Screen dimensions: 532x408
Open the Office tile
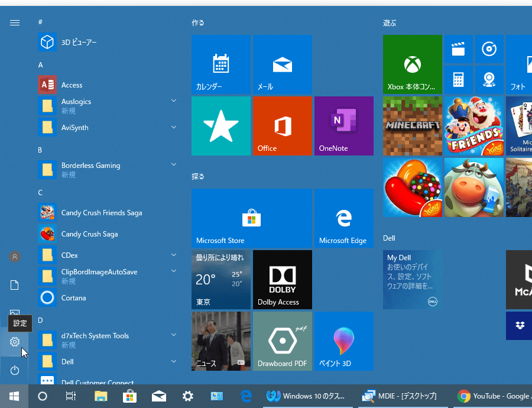(283, 126)
